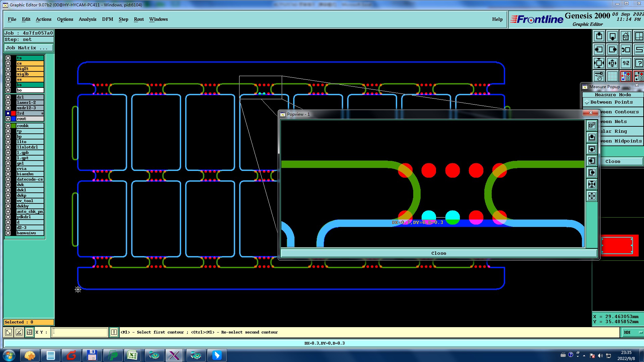Screen dimensions: 644x362
Task: Open the Analysis menu
Action: (x=87, y=19)
